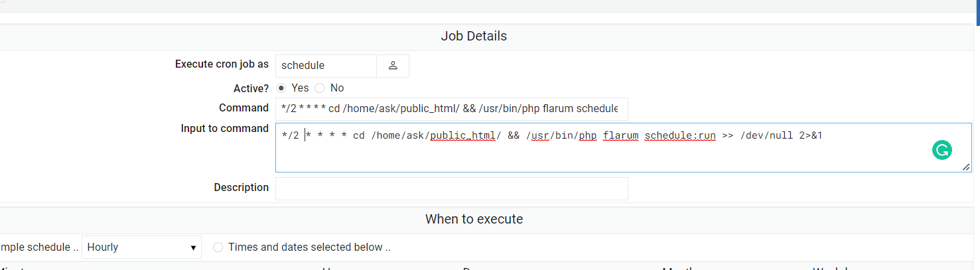Choose 'Times and dates selected below' option
980x270 pixels.
click(218, 247)
